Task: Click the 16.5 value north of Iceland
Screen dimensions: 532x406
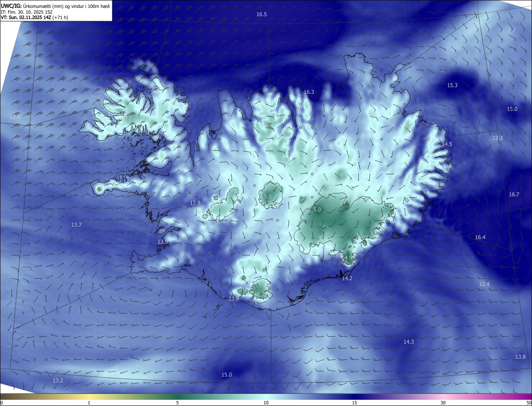Action: click(261, 15)
